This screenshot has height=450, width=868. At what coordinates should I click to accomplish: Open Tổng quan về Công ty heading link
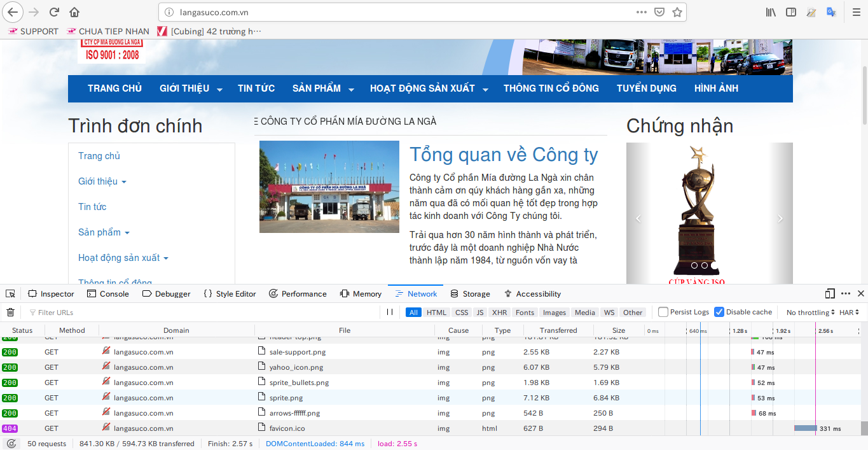click(x=504, y=155)
